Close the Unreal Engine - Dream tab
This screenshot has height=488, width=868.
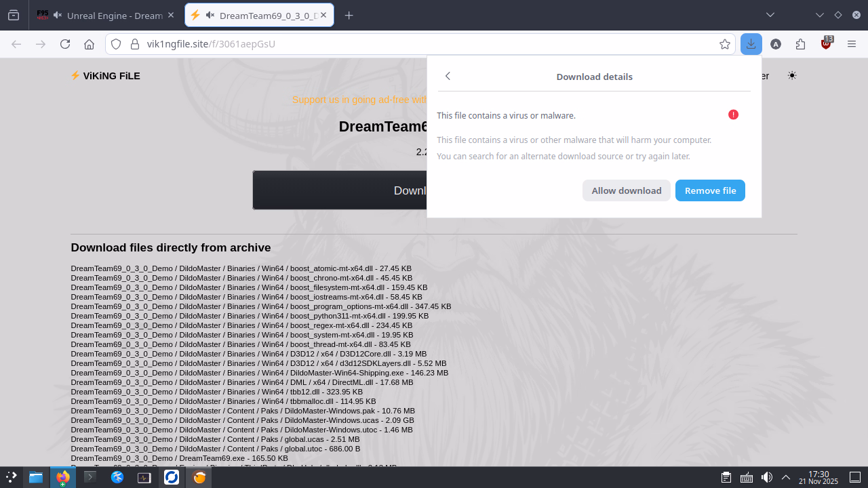coord(170,15)
